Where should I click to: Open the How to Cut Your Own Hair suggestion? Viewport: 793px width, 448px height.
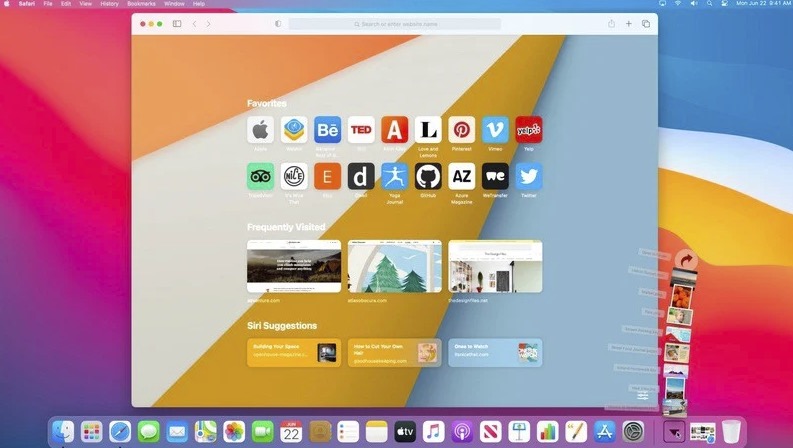coord(394,352)
